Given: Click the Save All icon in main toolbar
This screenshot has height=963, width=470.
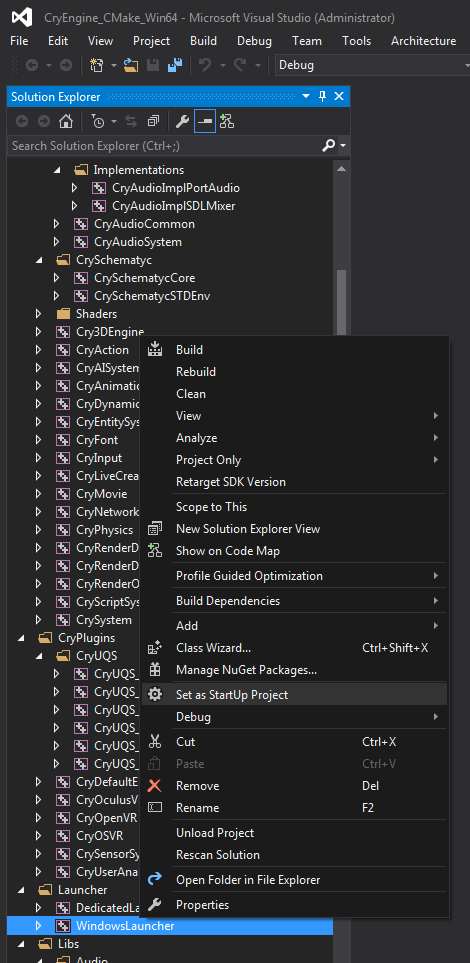Looking at the screenshot, I should point(175,65).
